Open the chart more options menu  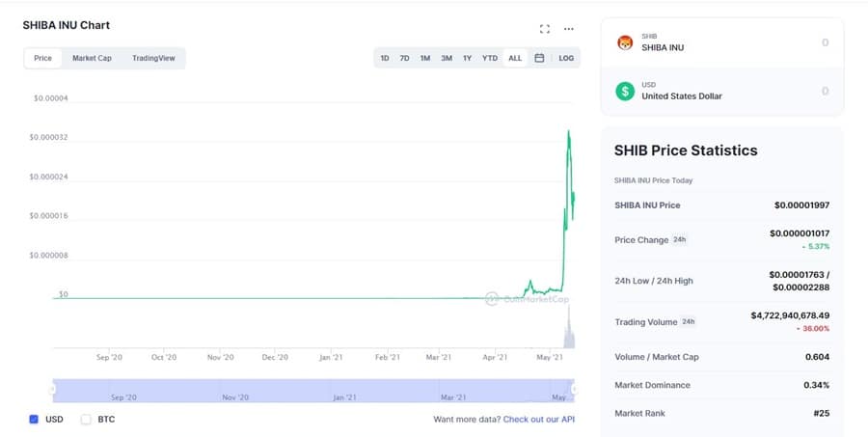(569, 29)
